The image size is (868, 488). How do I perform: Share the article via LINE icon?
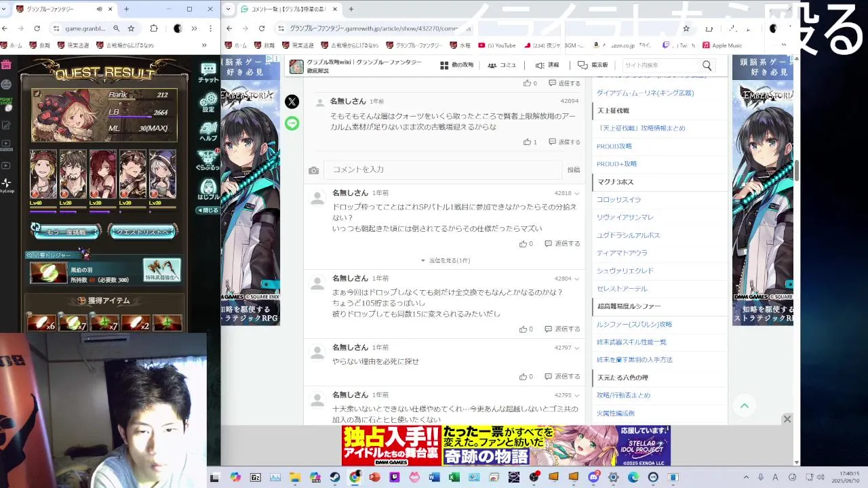pyautogui.click(x=292, y=123)
